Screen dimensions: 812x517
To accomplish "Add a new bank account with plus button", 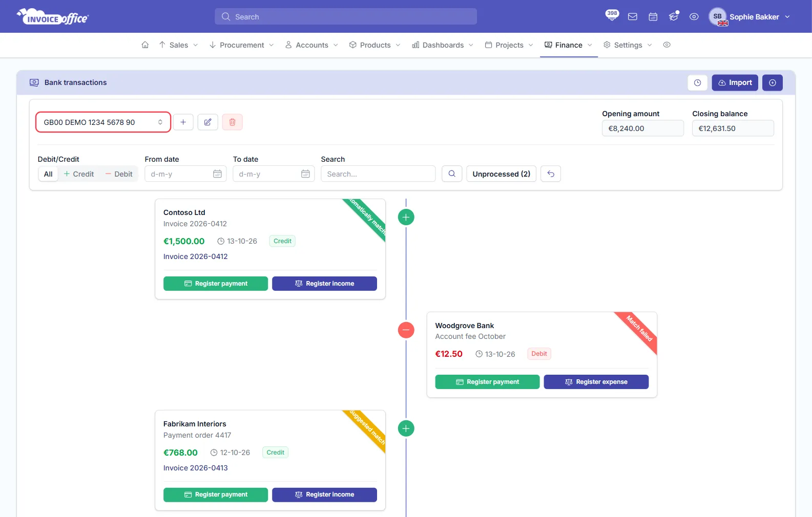I will (x=183, y=122).
